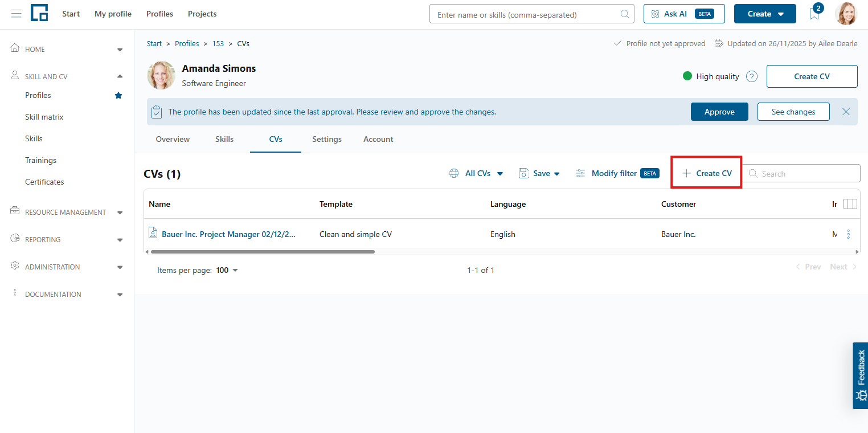Image resolution: width=868 pixels, height=433 pixels.
Task: Open the Feedback side tab
Action: [861, 375]
